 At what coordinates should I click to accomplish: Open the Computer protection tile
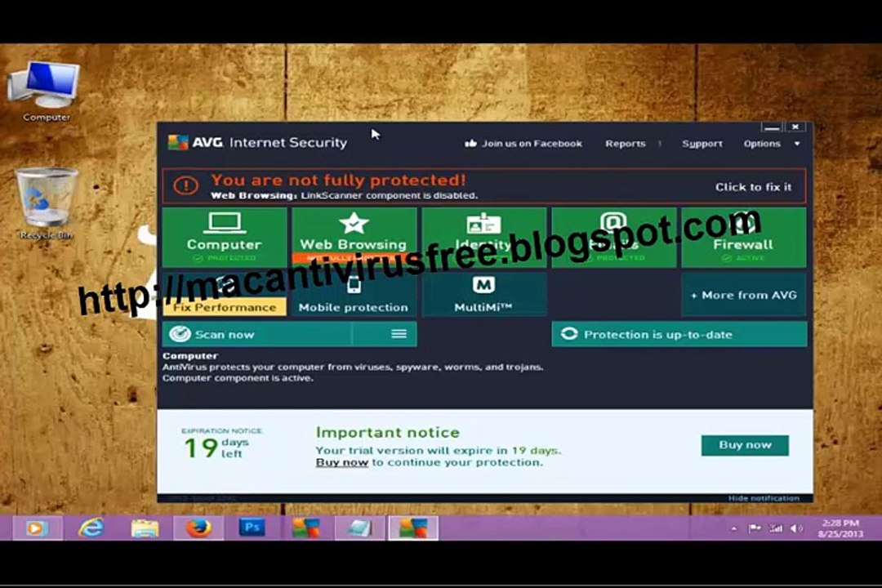tap(225, 237)
